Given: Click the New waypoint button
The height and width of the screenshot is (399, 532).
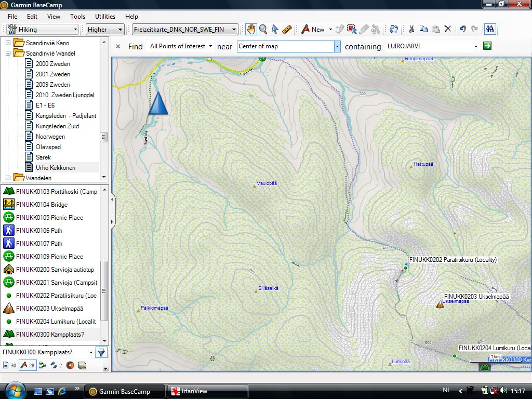Looking at the screenshot, I should [313, 30].
